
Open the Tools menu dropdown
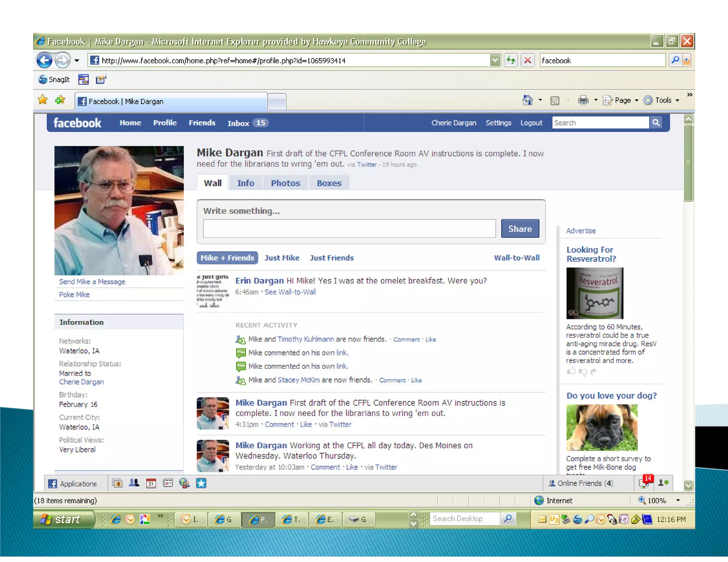point(661,100)
